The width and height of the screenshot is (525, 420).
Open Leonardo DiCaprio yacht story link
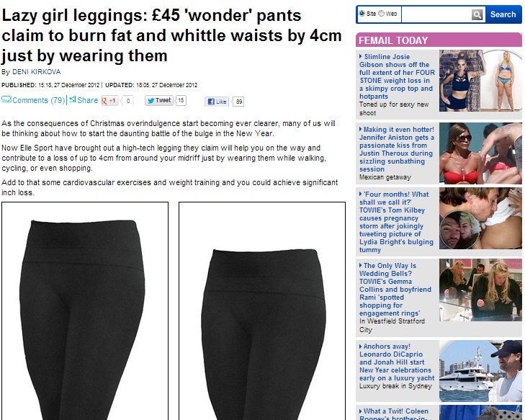[x=396, y=362]
